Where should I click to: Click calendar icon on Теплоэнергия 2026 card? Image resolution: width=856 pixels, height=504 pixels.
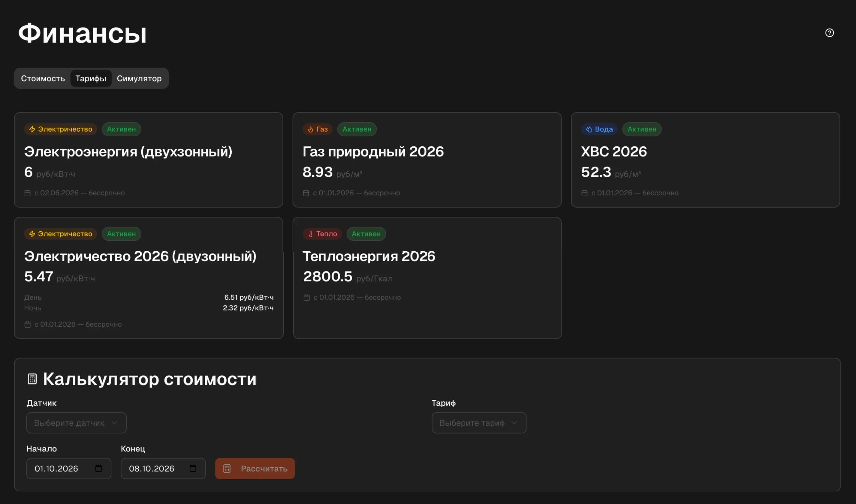click(x=306, y=298)
